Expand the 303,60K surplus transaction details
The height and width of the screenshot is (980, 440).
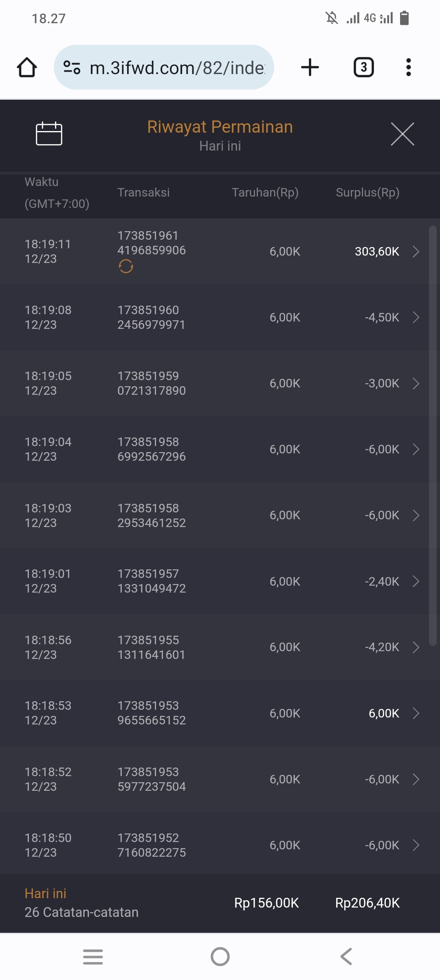(x=416, y=252)
